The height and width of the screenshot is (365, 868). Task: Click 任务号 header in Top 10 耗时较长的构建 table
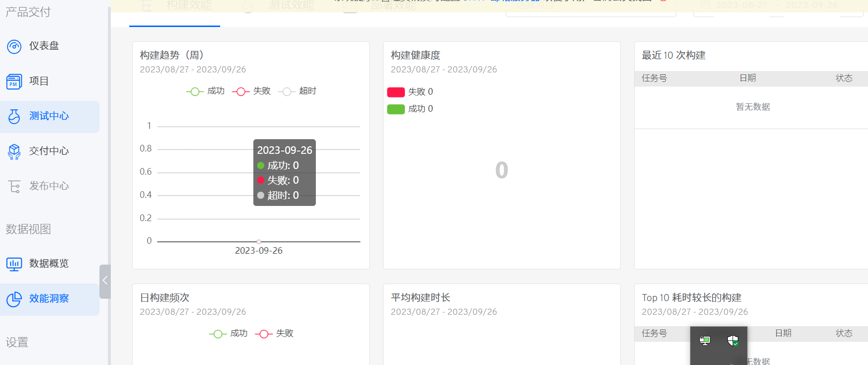point(654,333)
